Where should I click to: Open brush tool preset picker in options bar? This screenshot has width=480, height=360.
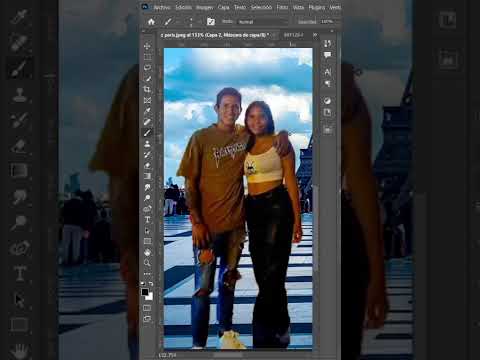(x=168, y=22)
